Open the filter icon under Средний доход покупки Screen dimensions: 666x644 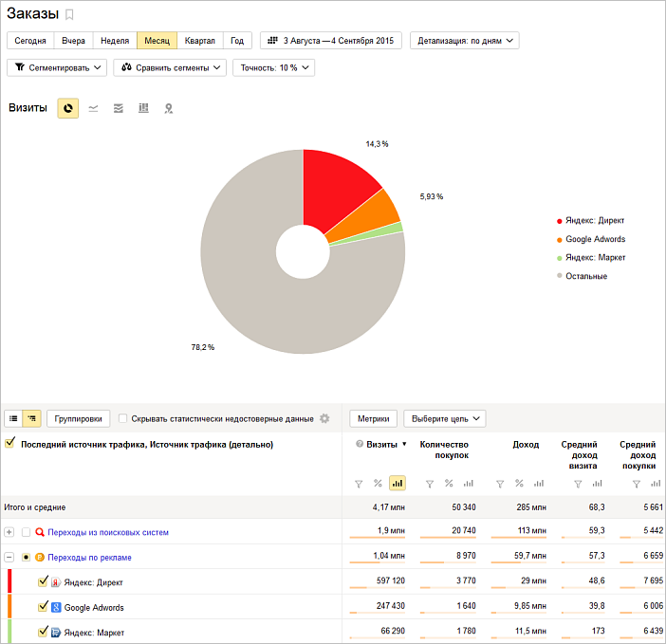click(637, 484)
